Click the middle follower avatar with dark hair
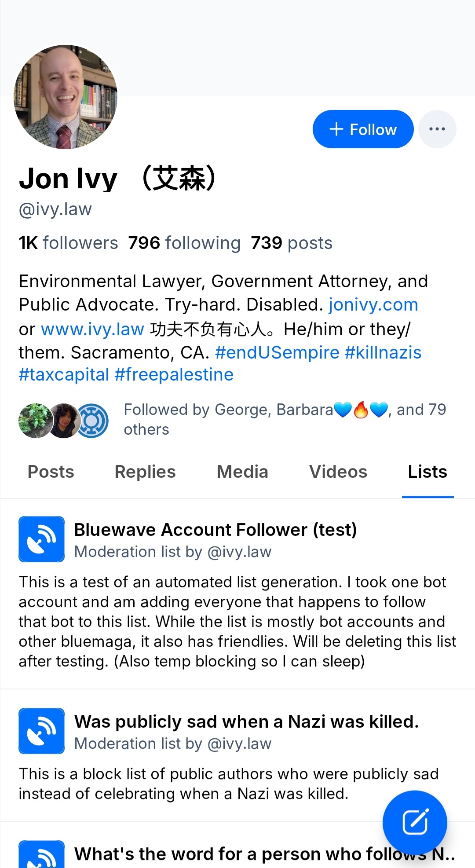475x868 pixels. tap(65, 421)
